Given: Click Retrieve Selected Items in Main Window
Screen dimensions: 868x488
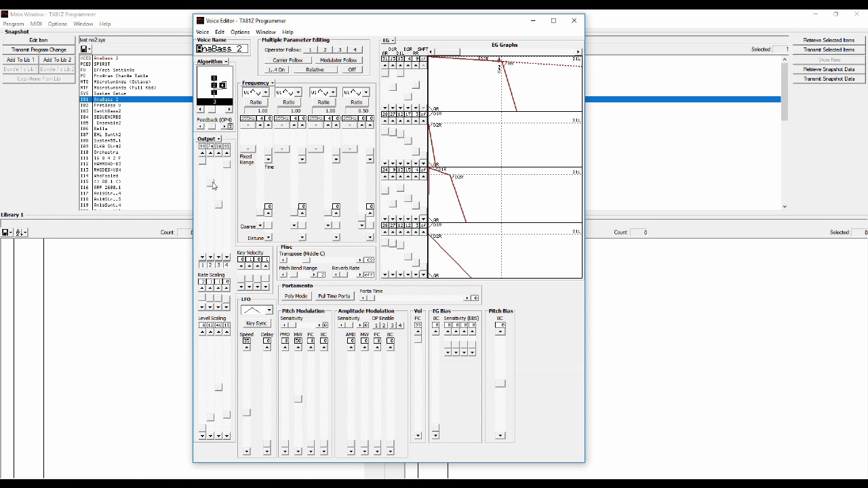Looking at the screenshot, I should (829, 41).
